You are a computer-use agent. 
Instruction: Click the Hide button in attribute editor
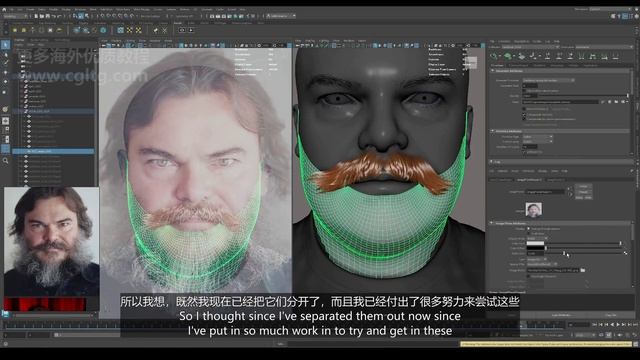click(588, 197)
